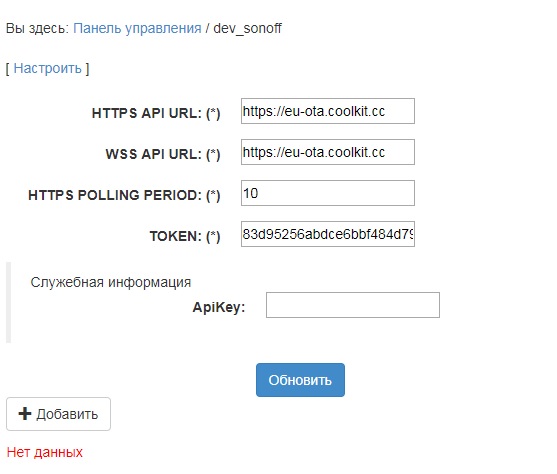Click the ApiKey label
Viewport: 557px width, 474px height.
[219, 307]
